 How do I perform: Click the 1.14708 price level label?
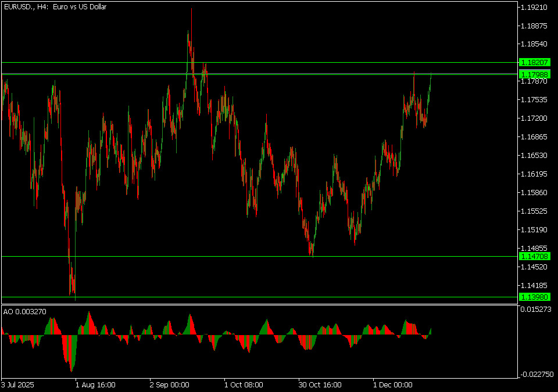534,256
